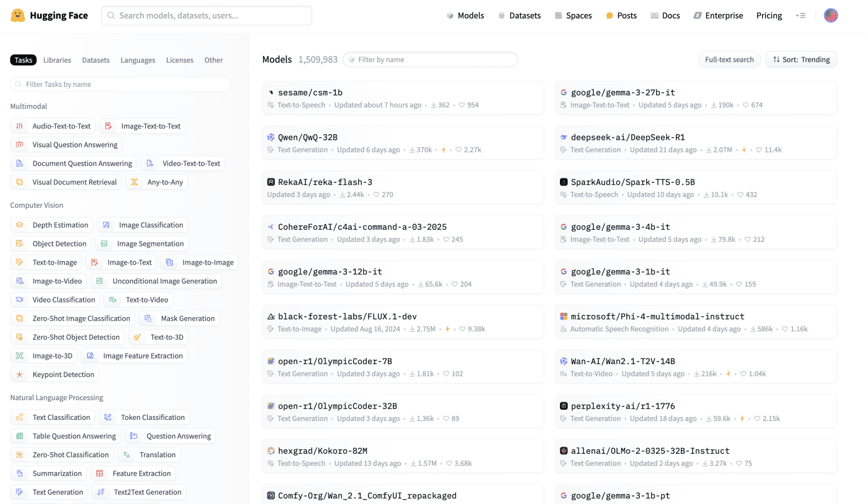Click the perplexity-ai icon beside r1-1776

tap(563, 406)
